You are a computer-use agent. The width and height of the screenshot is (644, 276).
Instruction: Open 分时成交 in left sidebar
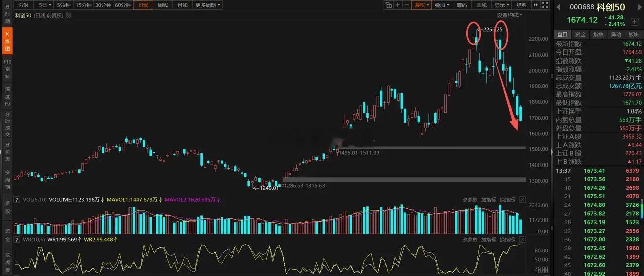point(6,125)
